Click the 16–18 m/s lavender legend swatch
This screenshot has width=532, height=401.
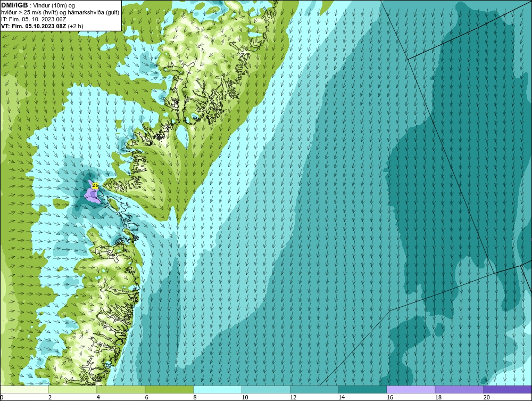point(411,389)
